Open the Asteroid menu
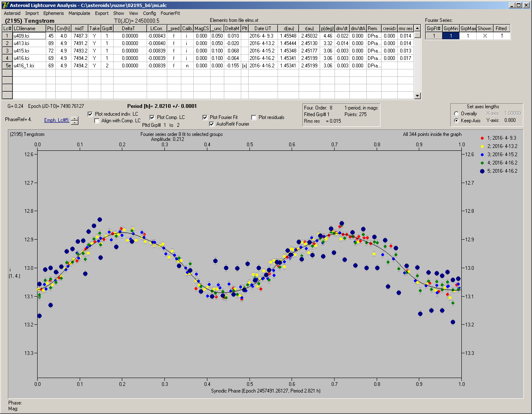This screenshot has height=414, width=532. 12,13
